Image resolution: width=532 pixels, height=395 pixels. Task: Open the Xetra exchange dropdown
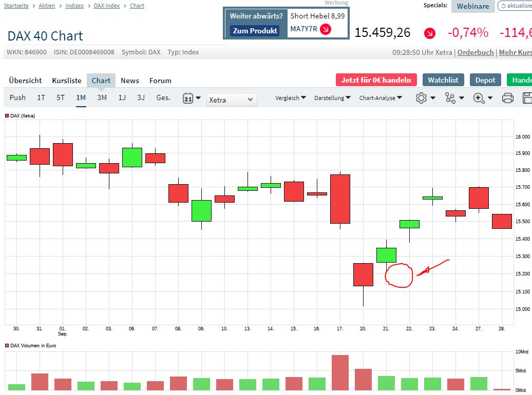pos(232,100)
